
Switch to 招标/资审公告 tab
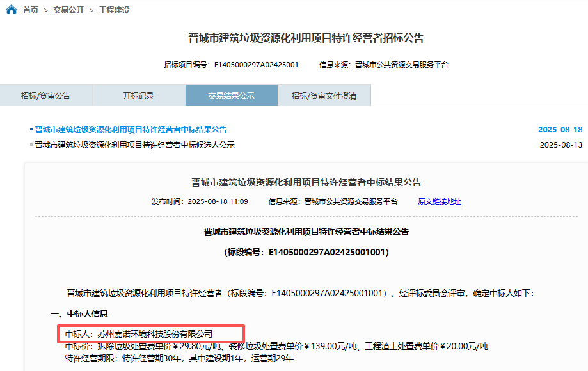tap(46, 95)
